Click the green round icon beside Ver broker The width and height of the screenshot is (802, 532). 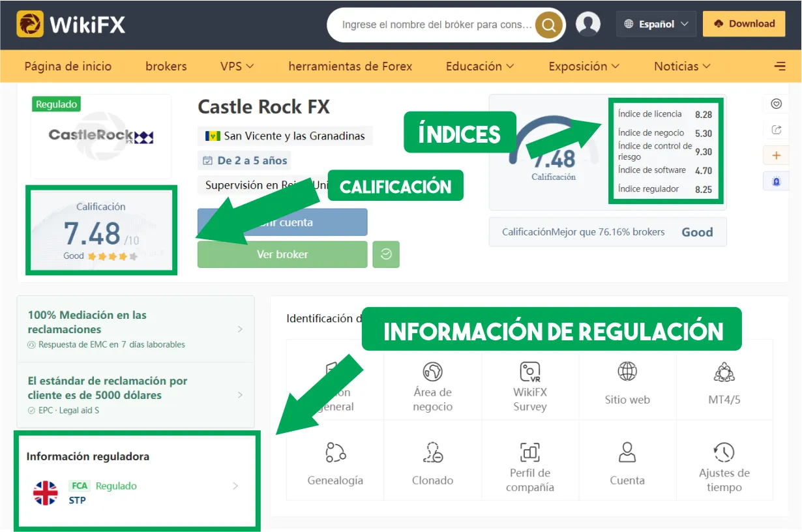click(x=386, y=254)
